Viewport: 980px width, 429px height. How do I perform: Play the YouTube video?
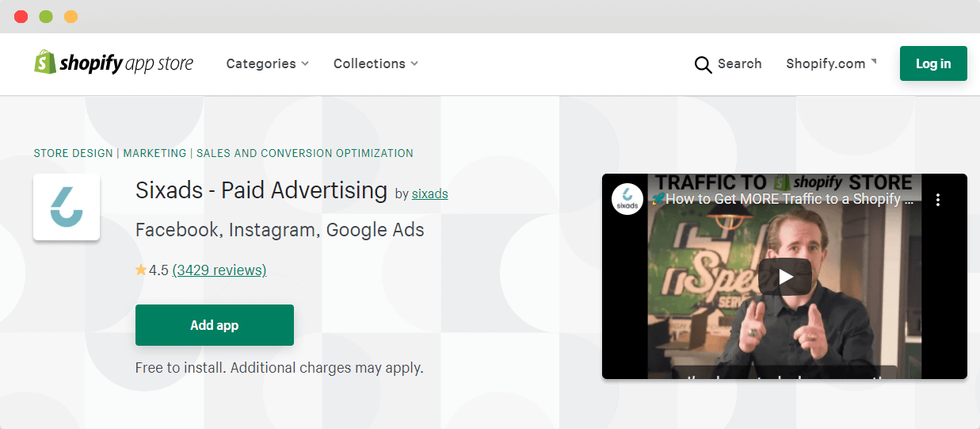click(784, 276)
